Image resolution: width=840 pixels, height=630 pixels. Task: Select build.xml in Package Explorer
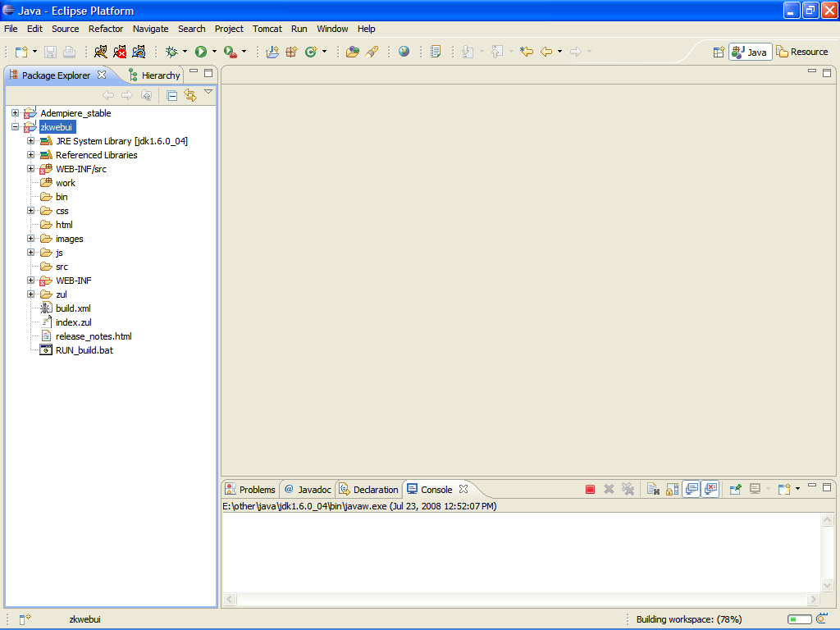pos(66,308)
